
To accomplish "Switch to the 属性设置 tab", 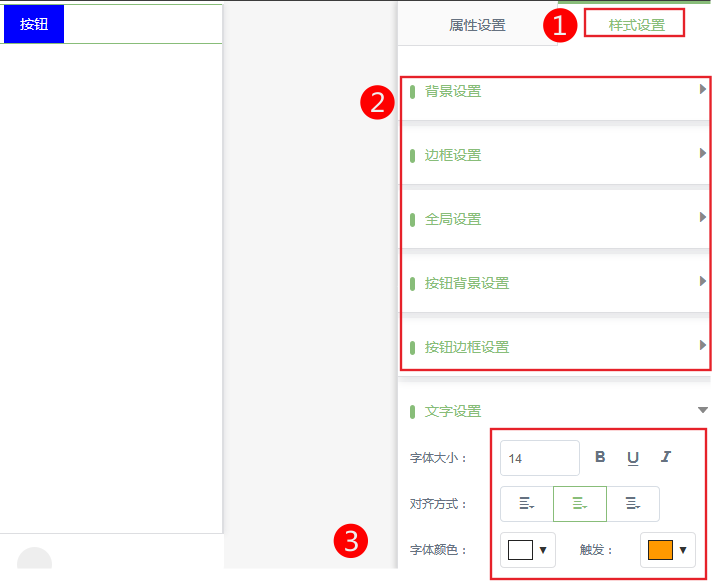I will [x=477, y=25].
